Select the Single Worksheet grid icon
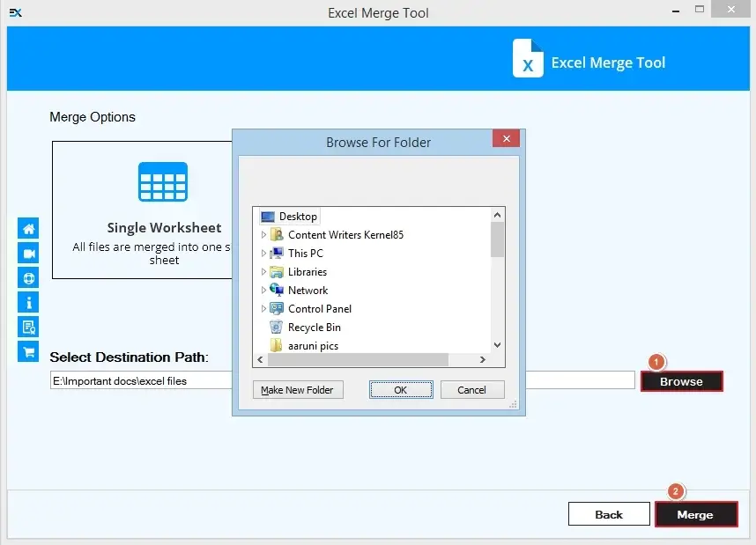This screenshot has height=545, width=756. (163, 180)
